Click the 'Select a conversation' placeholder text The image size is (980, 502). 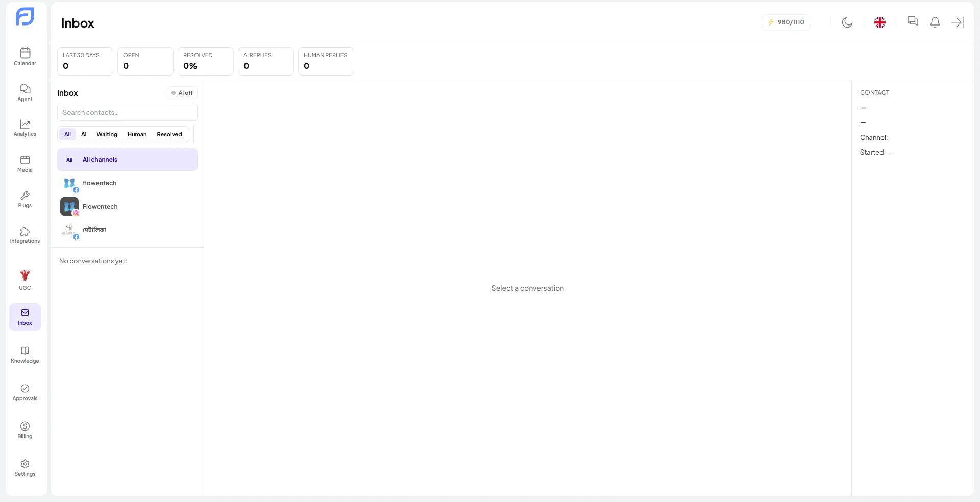528,288
